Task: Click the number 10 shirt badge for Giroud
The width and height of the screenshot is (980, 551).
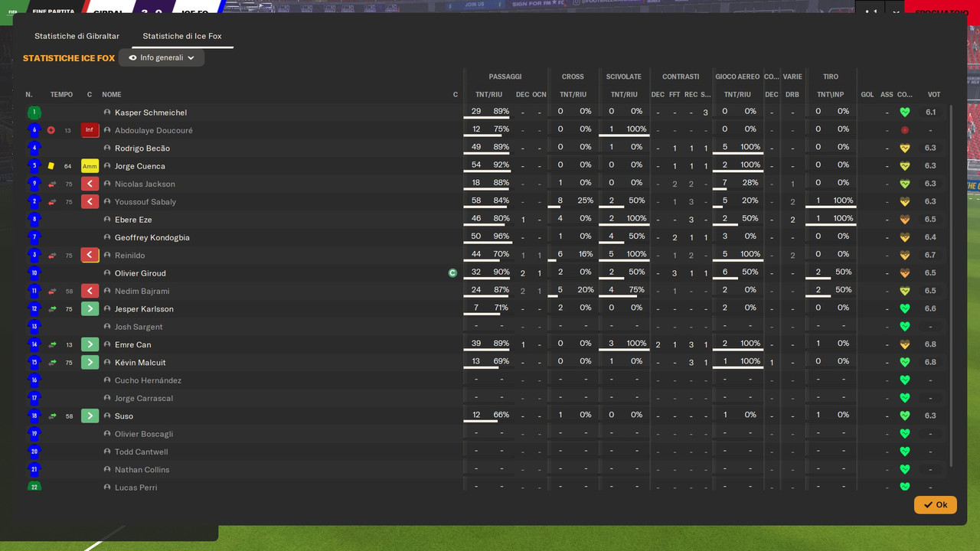Action: (x=34, y=273)
